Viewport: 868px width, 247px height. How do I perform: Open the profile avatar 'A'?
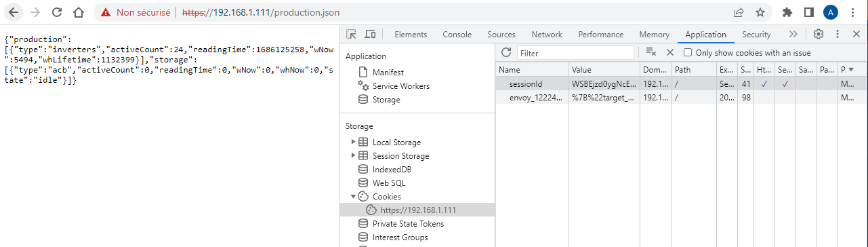click(831, 12)
